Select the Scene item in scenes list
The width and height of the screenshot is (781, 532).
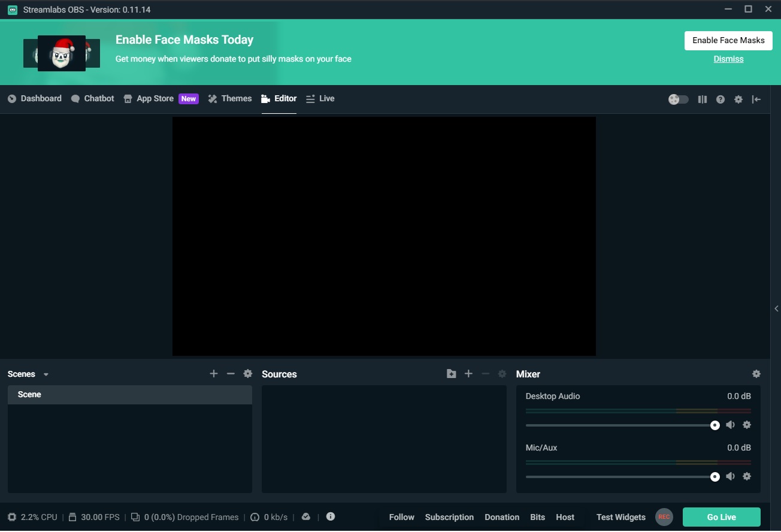[129, 395]
